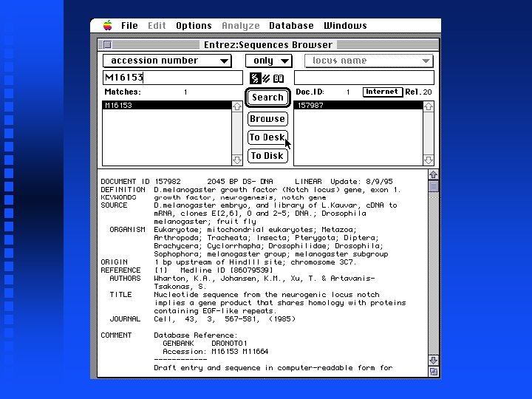Open the Database menu

[291, 26]
